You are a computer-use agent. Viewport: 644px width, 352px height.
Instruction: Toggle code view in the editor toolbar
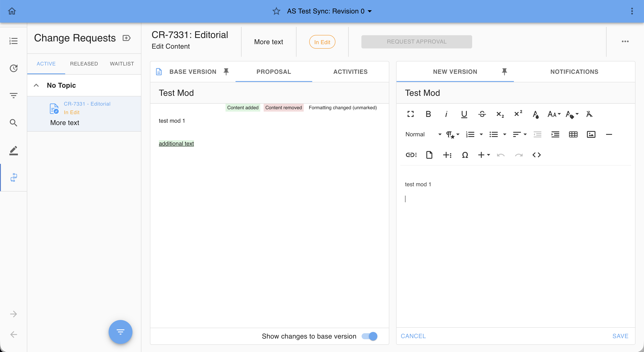pos(536,155)
